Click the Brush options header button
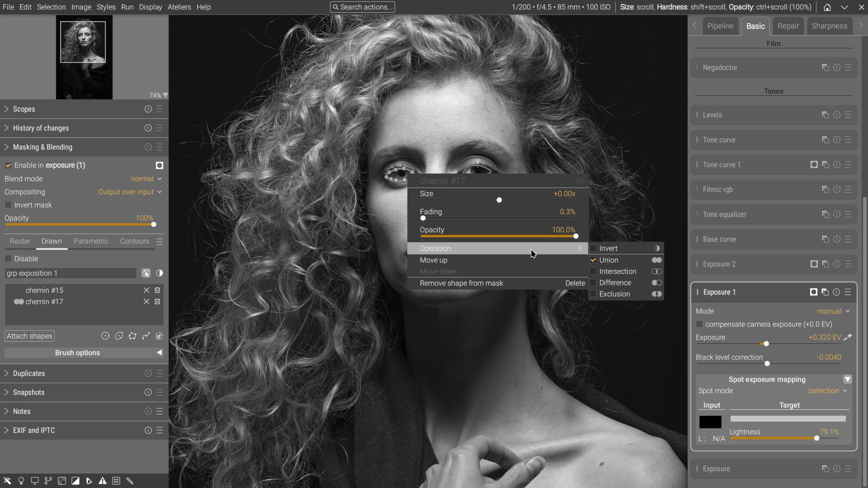The height and width of the screenshot is (488, 868). (x=84, y=352)
